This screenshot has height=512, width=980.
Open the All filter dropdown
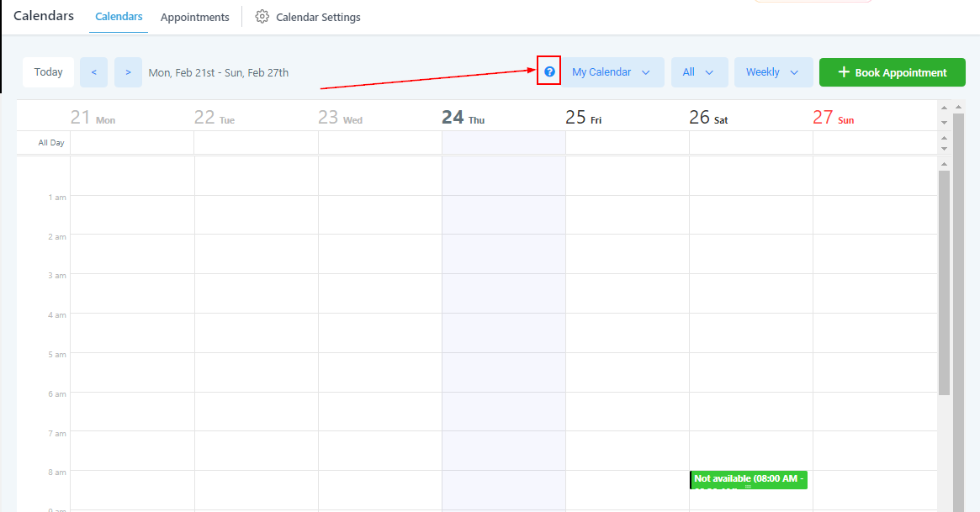click(698, 72)
